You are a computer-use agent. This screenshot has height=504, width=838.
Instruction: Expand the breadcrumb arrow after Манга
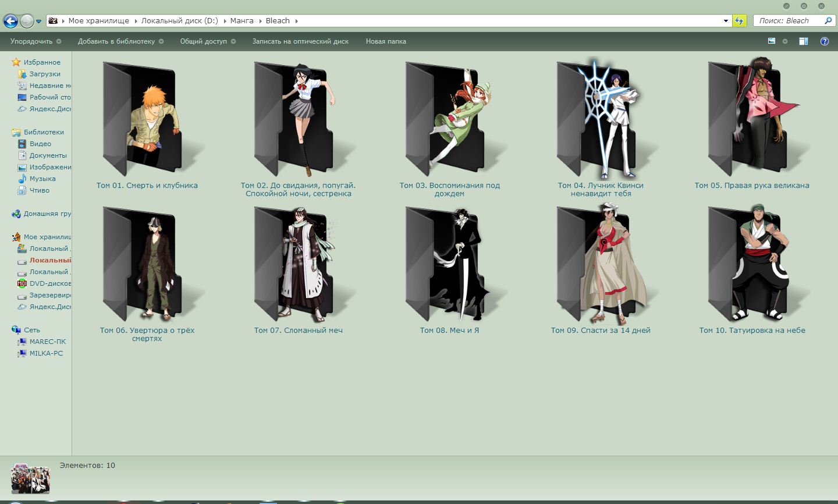point(261,20)
